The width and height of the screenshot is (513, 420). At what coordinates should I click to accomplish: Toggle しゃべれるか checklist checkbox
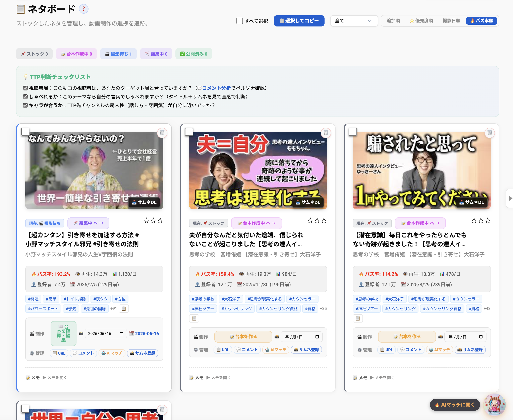coord(25,97)
